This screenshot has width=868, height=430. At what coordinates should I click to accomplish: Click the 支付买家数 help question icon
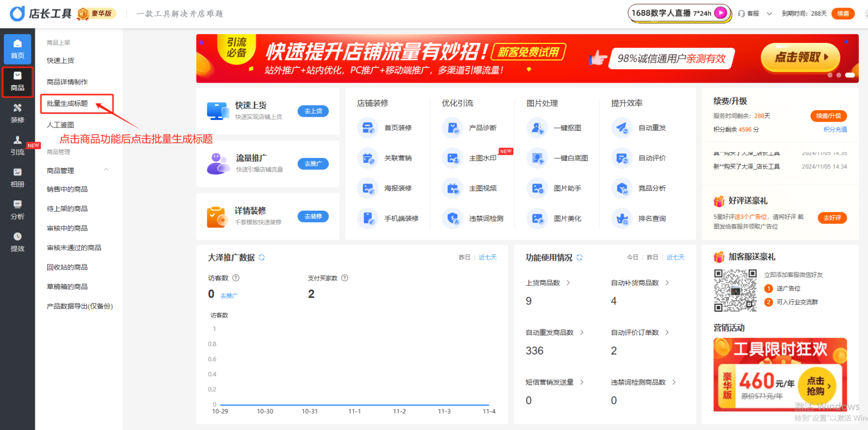[344, 278]
